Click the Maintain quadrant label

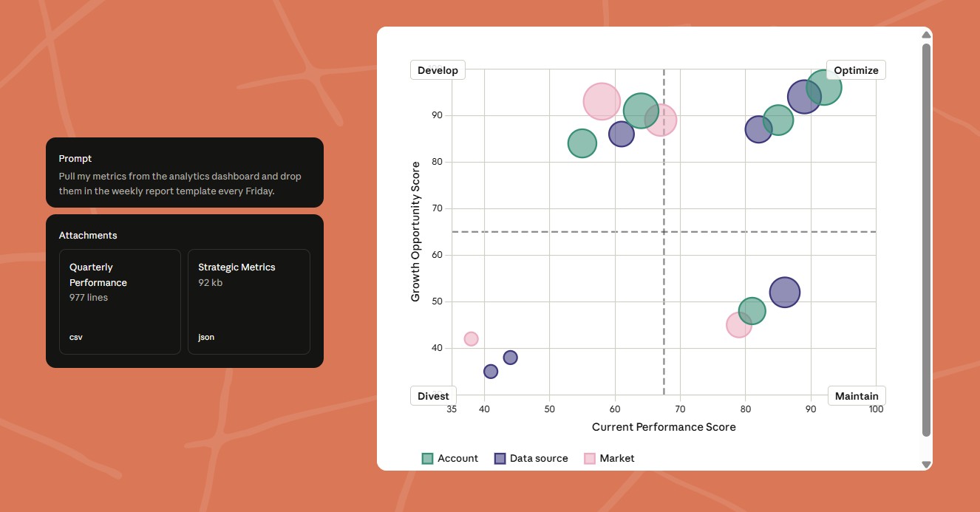click(856, 396)
